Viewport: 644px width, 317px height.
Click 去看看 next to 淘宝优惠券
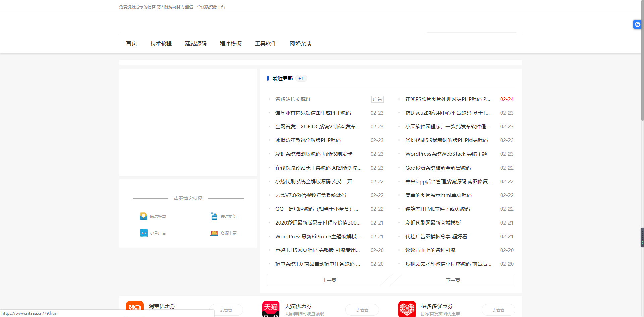pos(226,310)
